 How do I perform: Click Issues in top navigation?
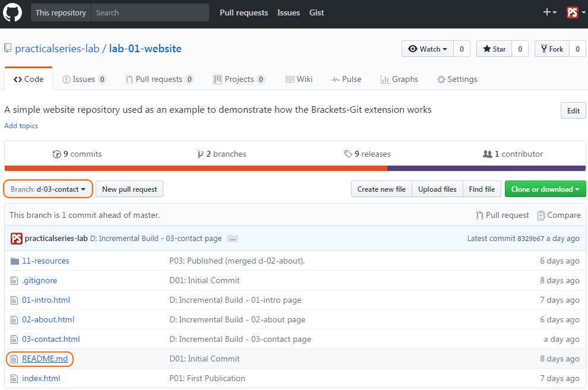(x=289, y=12)
